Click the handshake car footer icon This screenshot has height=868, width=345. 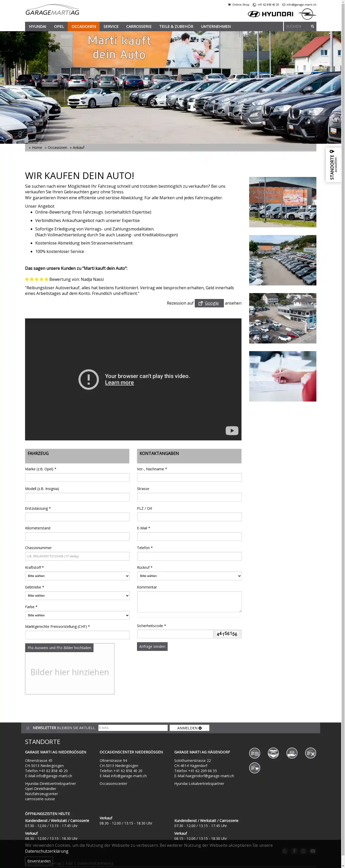tap(273, 753)
